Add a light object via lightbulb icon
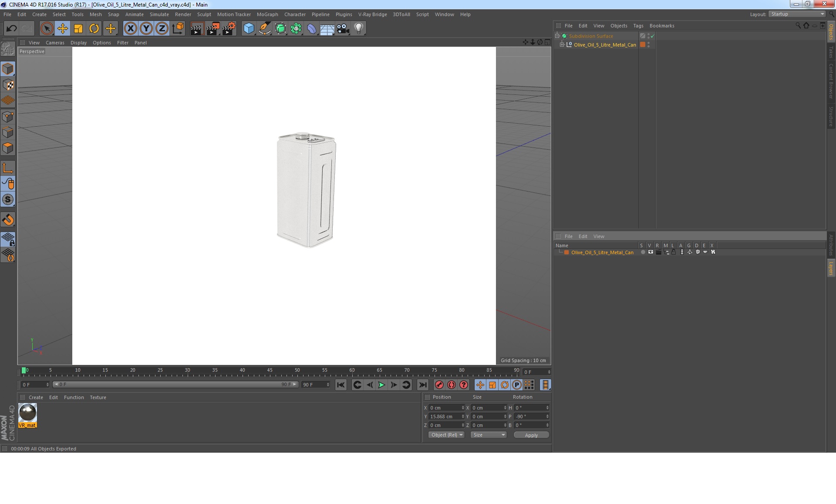 (x=358, y=29)
